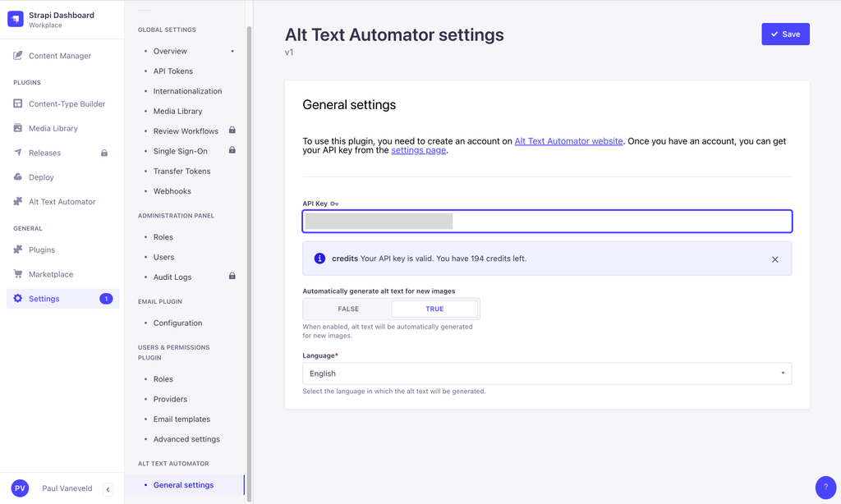
Task: Open Users under Administration Panel
Action: [x=163, y=257]
